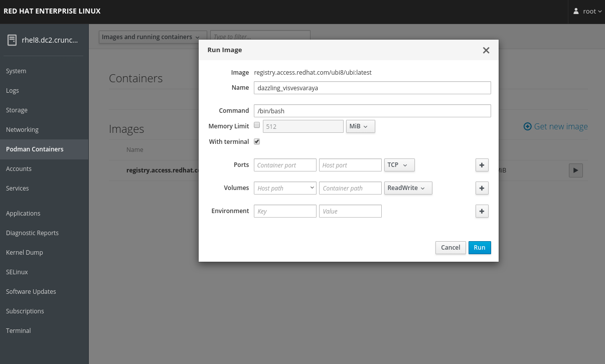Click the server icon next to hostname

[x=12, y=40]
